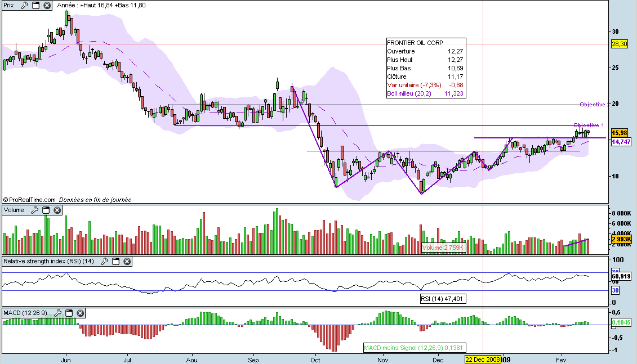This screenshot has width=637, height=364.
Task: Click the 15,98 current price tag
Action: pyautogui.click(x=620, y=133)
